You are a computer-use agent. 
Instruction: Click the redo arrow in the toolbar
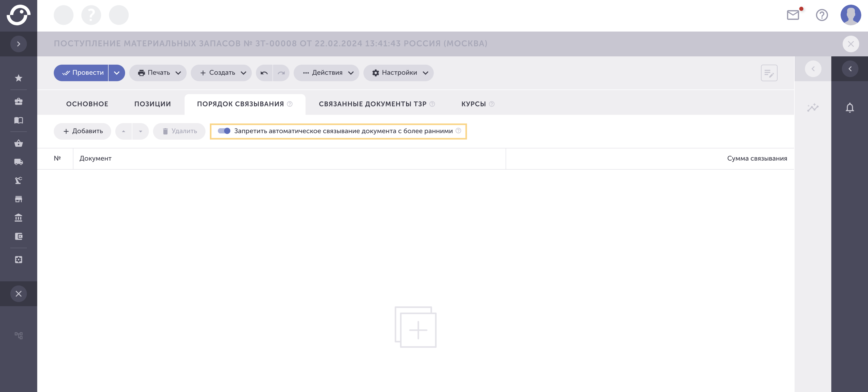click(281, 73)
